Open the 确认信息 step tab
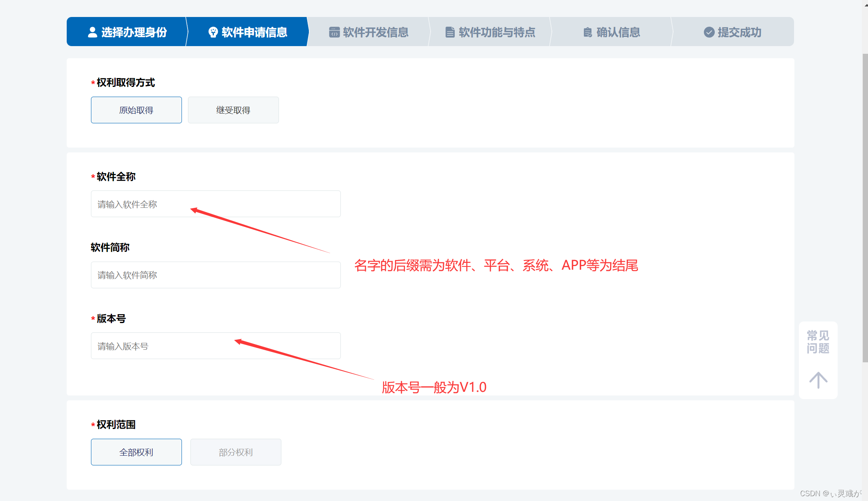Image resolution: width=868 pixels, height=501 pixels. click(611, 32)
